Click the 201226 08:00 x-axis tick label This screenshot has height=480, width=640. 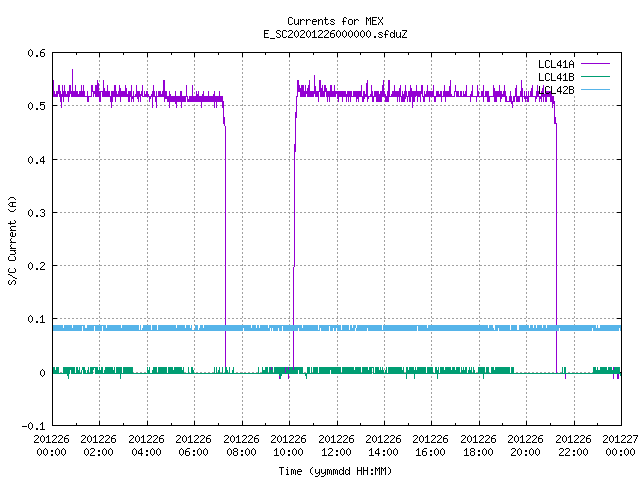pos(241,445)
